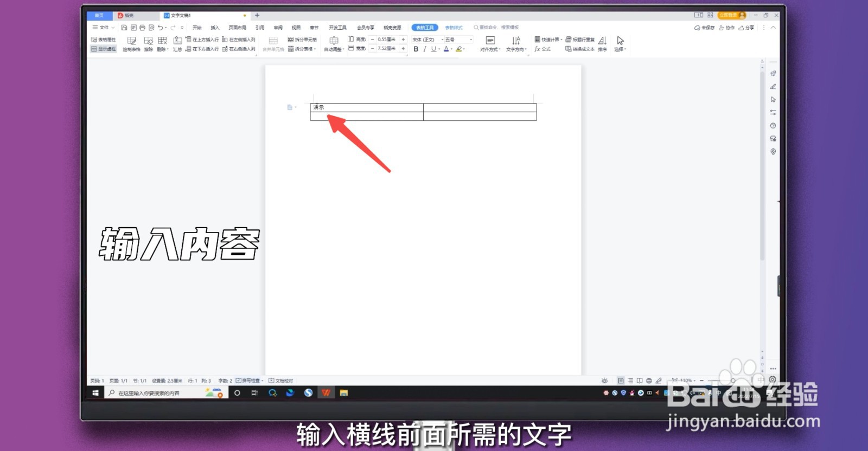868x451 pixels.
Task: Click the Collaborate (协作) button
Action: [726, 28]
